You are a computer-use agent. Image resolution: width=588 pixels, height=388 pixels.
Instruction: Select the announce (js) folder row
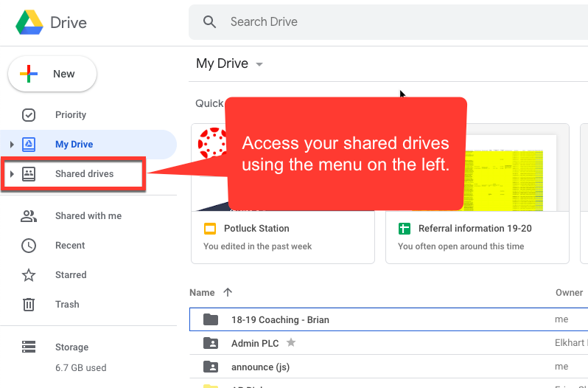[388, 367]
